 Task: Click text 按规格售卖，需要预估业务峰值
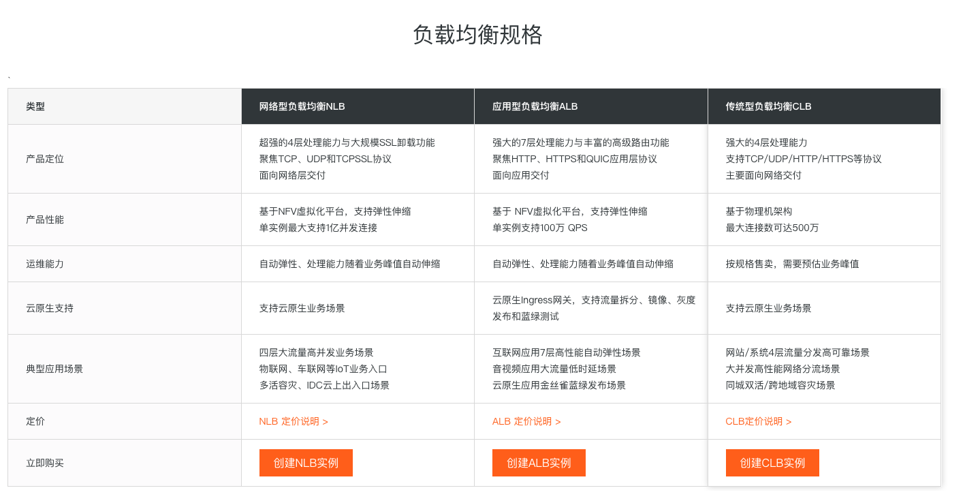(x=793, y=264)
